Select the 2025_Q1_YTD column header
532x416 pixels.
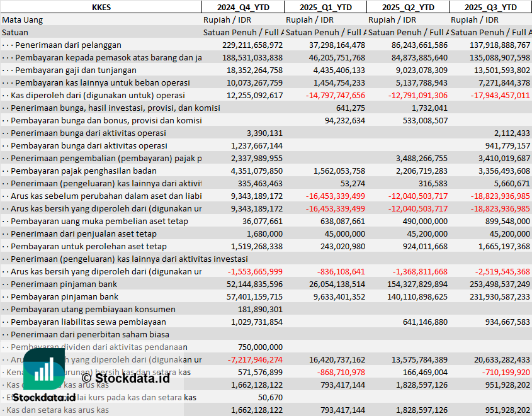point(325,7)
